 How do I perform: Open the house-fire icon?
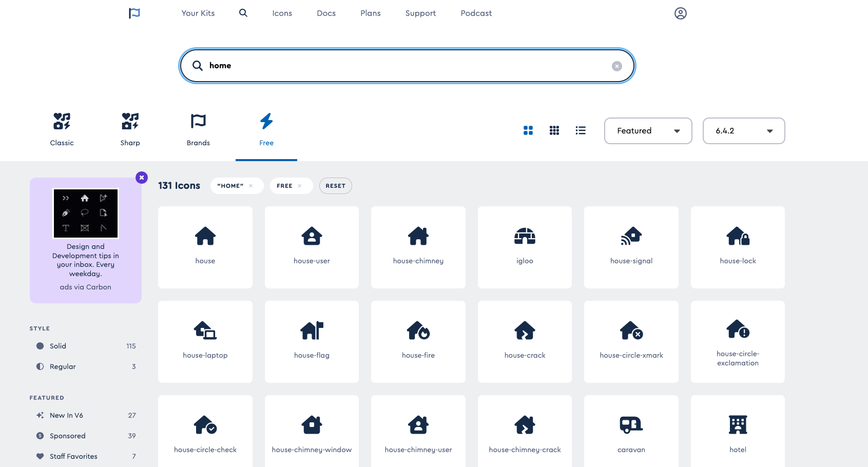[418, 342]
